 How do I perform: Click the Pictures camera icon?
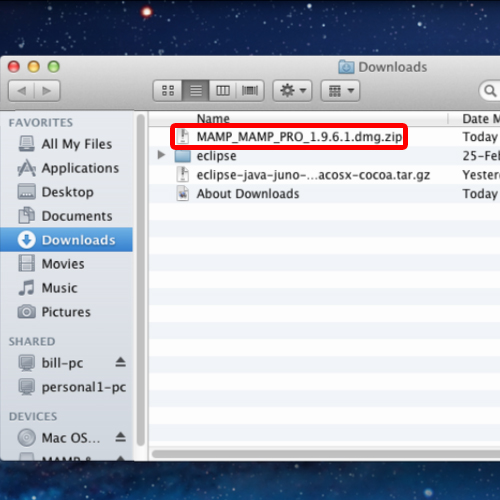(26, 312)
